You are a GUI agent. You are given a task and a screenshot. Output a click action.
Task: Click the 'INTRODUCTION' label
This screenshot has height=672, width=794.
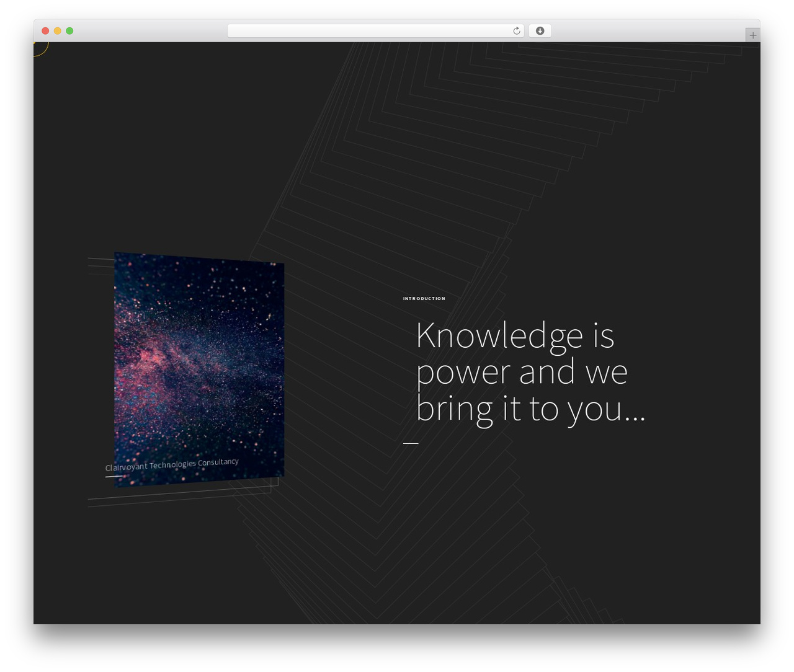pos(424,299)
